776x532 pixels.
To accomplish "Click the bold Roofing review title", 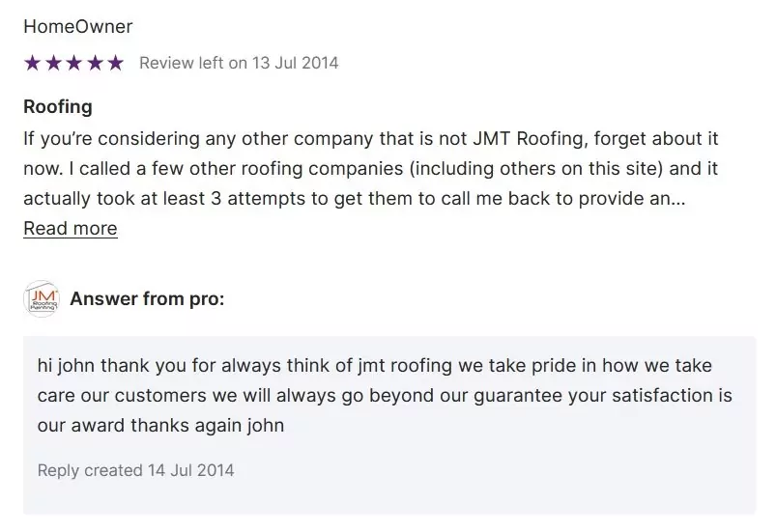I will pyautogui.click(x=58, y=107).
